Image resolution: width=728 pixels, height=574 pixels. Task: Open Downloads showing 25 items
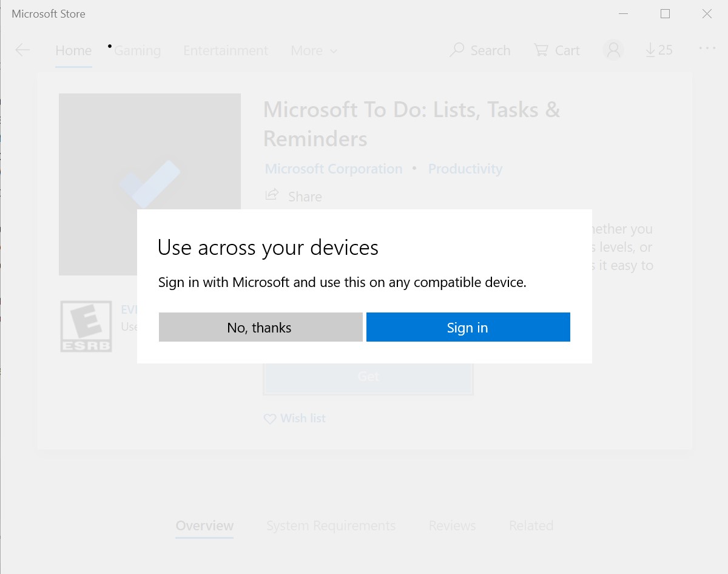pos(658,50)
